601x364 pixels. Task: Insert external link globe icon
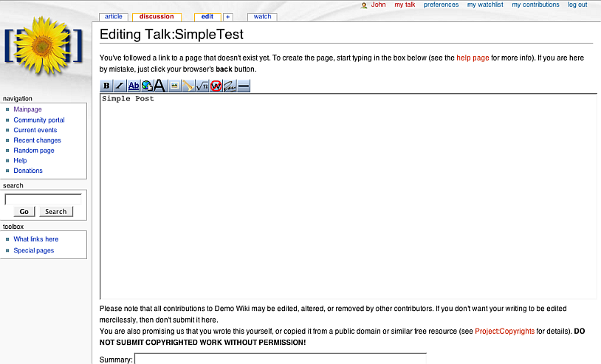click(146, 86)
